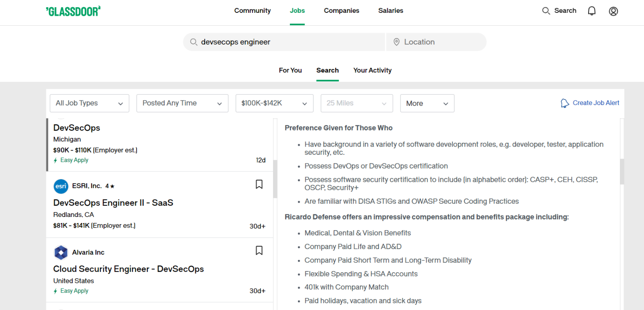The width and height of the screenshot is (644, 310).
Task: Open the $100K-$142K salary filter
Action: click(274, 103)
